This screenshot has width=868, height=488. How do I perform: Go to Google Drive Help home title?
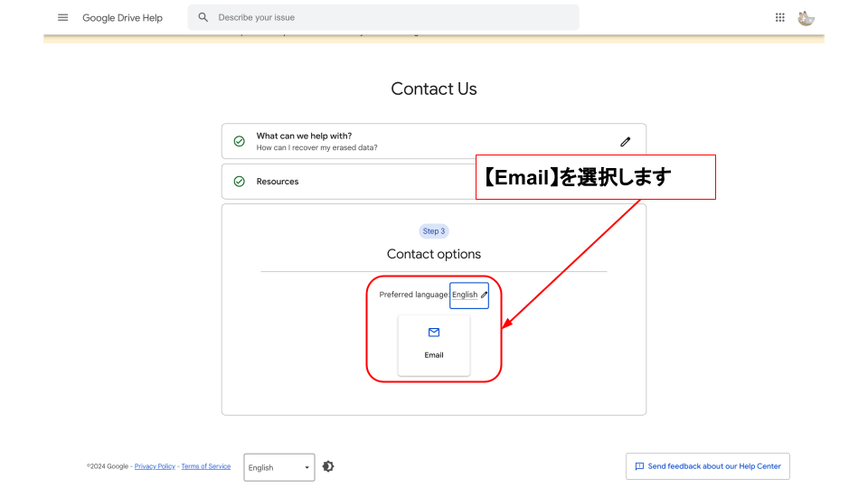coord(122,17)
